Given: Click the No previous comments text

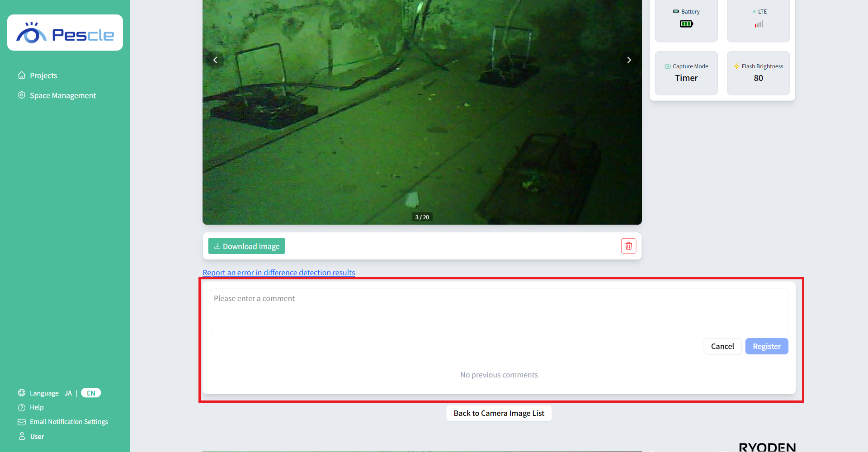Looking at the screenshot, I should coord(499,375).
